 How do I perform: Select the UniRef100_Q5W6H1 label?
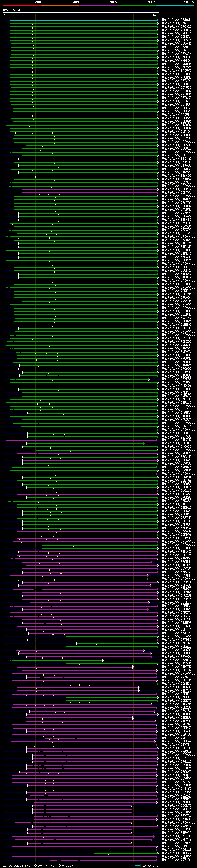pyautogui.click(x=177, y=43)
